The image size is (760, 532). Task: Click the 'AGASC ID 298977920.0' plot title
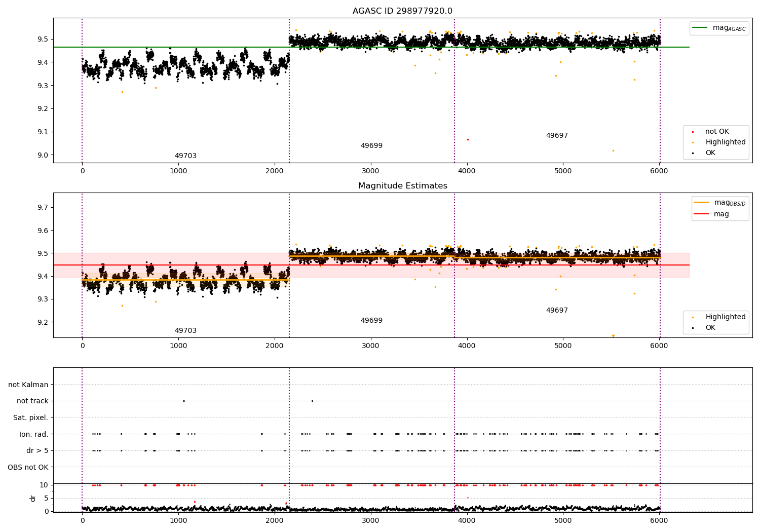[402, 11]
